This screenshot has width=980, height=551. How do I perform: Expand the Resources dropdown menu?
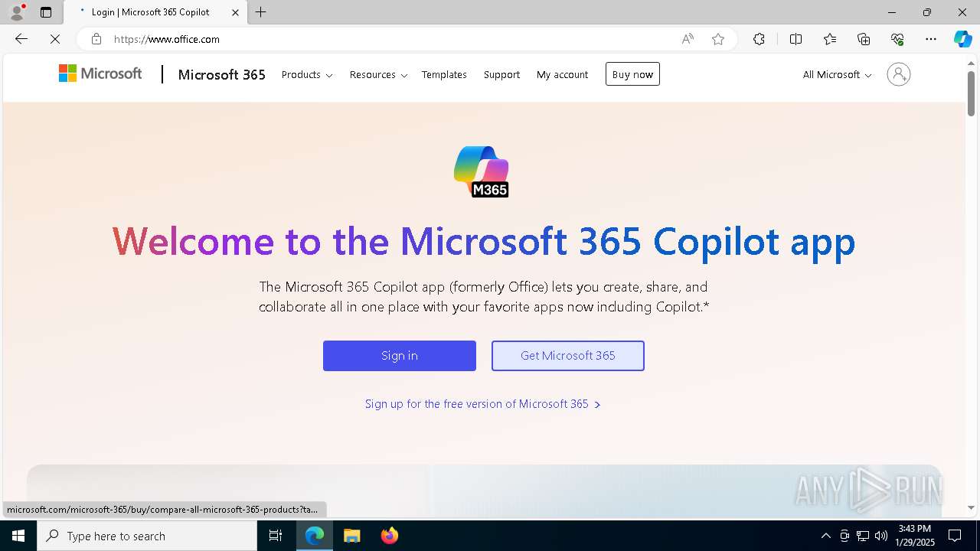click(378, 74)
